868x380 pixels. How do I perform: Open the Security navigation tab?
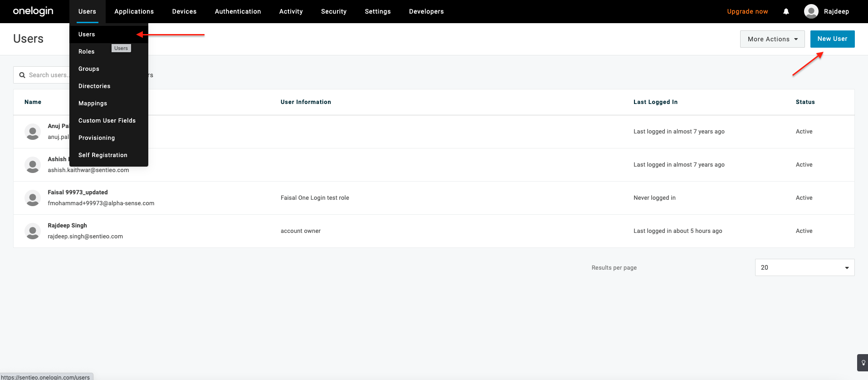point(333,11)
